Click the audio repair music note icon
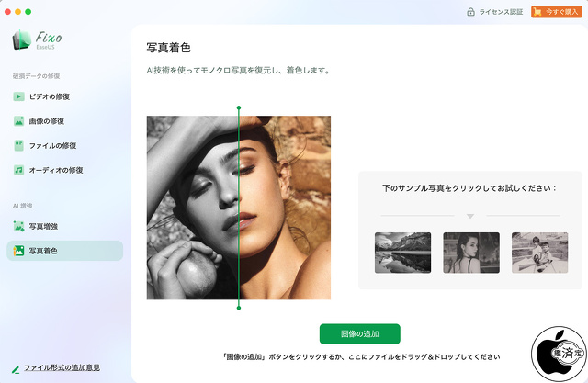This screenshot has width=588, height=383. point(18,170)
